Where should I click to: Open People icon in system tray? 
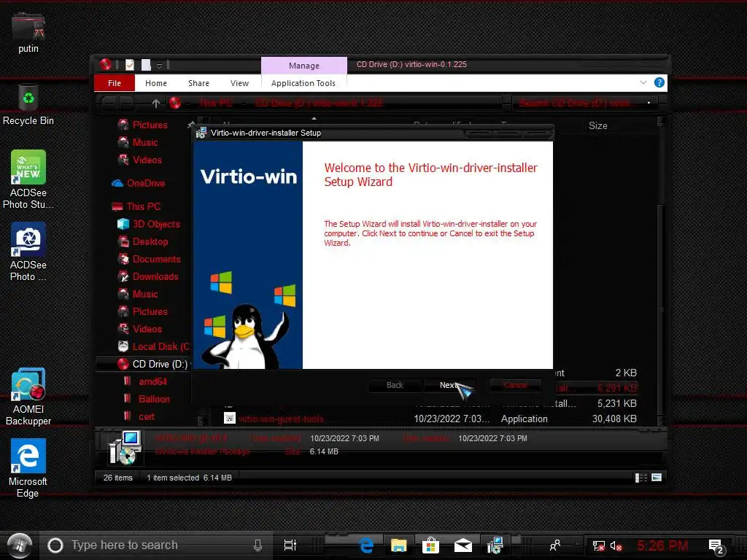(555, 545)
